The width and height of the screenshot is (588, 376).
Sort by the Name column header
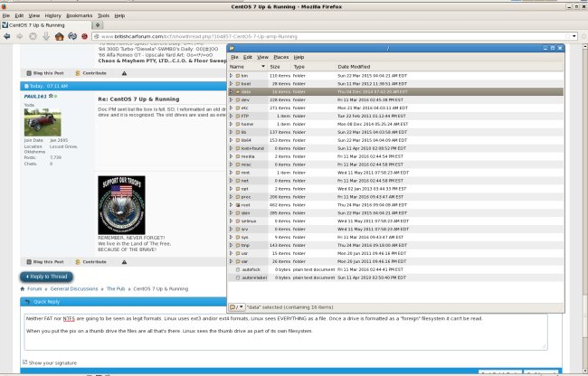point(248,67)
